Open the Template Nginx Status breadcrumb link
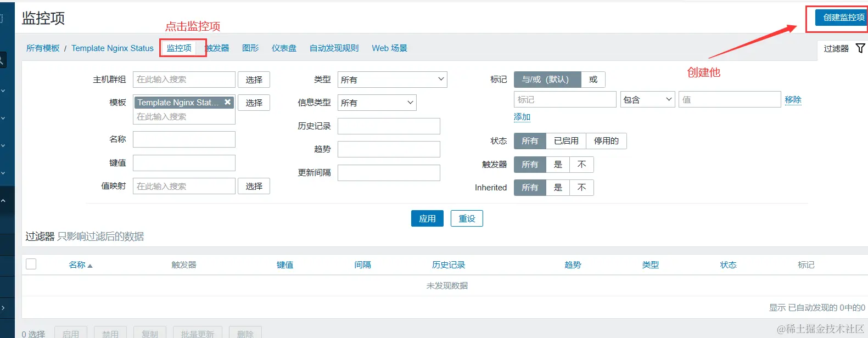868x338 pixels. (113, 48)
